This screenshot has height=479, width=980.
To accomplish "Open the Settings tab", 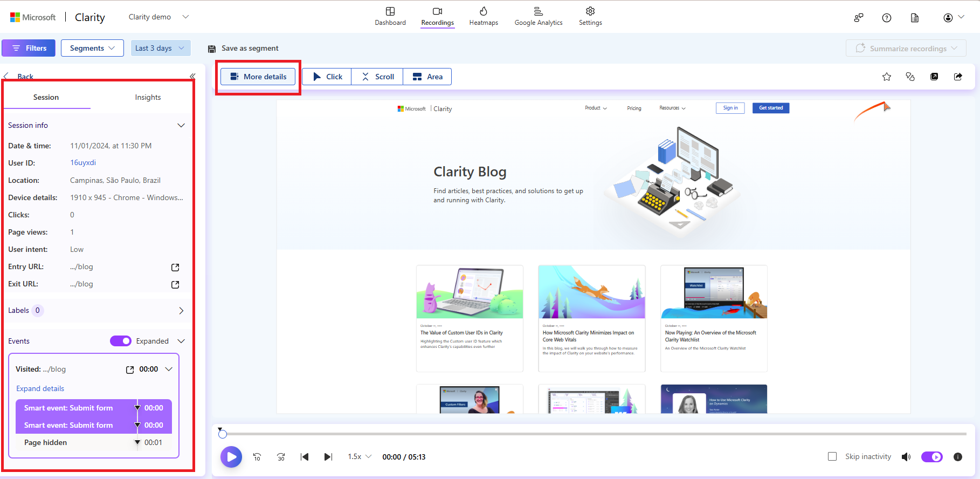I will 590,16.
